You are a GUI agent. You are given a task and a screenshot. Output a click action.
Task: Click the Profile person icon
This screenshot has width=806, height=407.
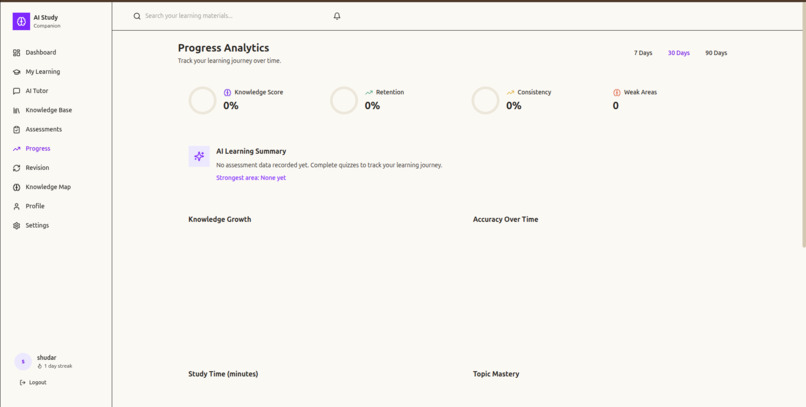(x=16, y=206)
